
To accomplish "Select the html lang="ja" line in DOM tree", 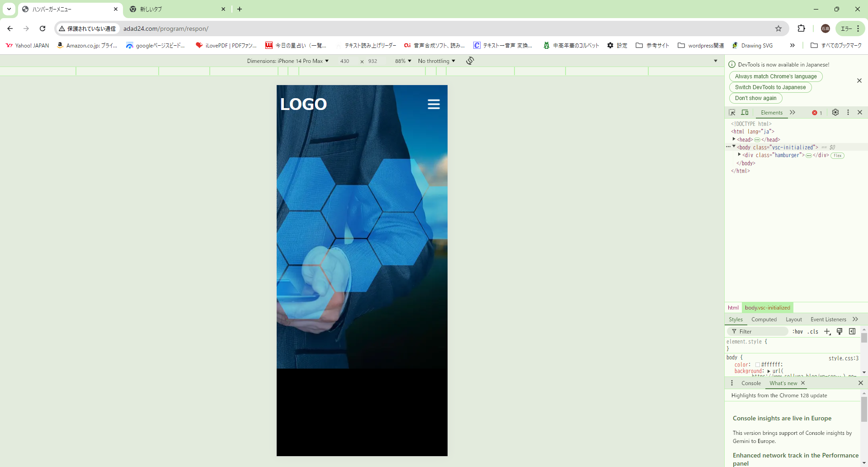I will [x=753, y=132].
